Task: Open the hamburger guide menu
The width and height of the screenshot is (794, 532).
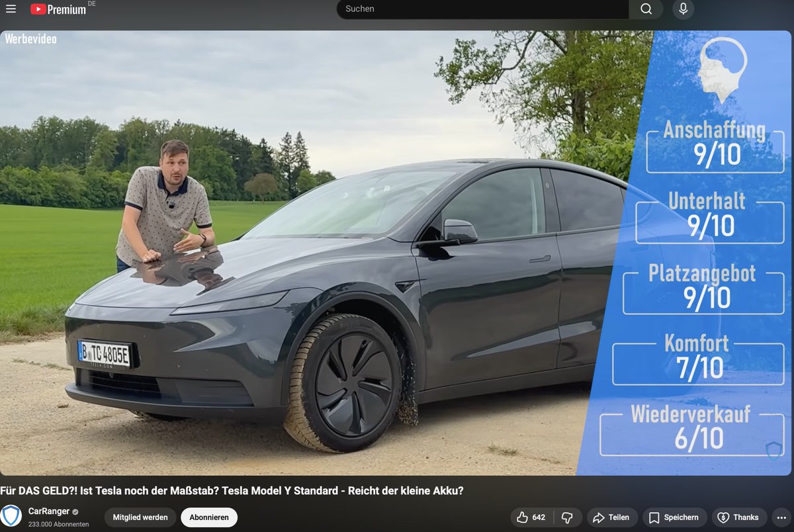Action: tap(11, 9)
